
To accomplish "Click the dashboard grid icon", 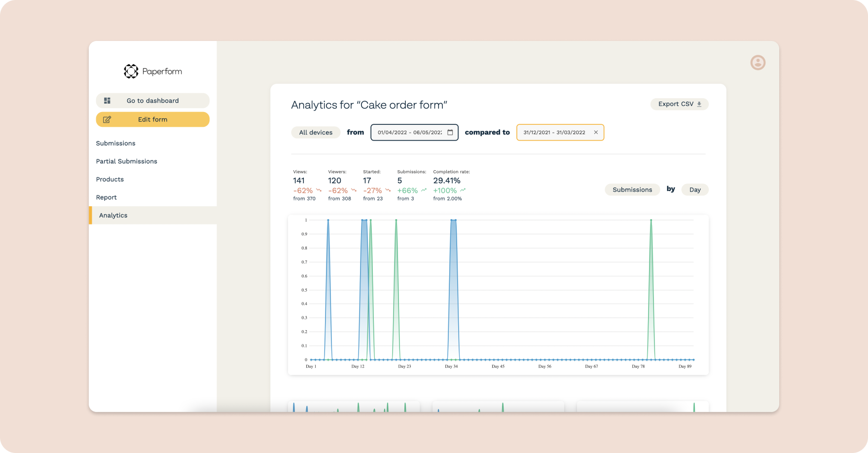I will [107, 101].
